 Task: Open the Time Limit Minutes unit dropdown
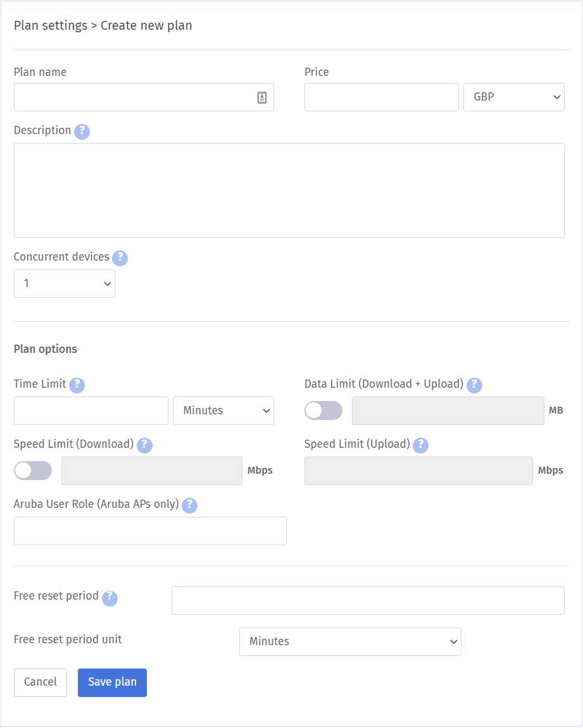[223, 410]
